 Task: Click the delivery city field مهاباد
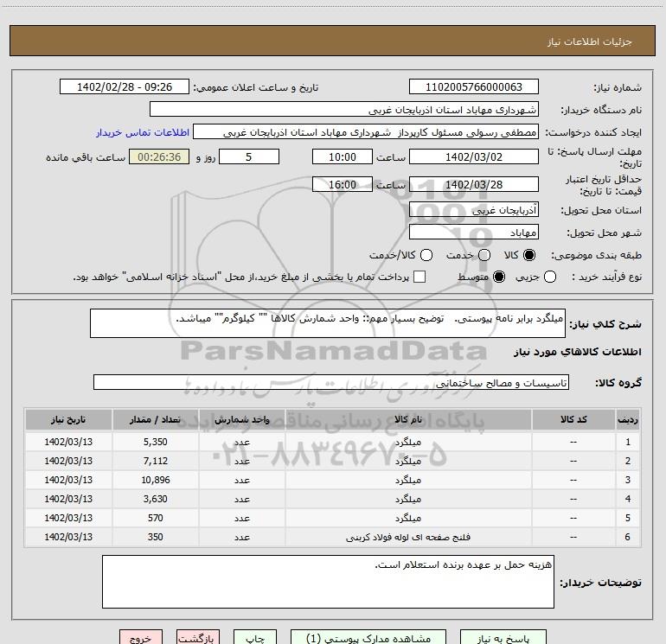pyautogui.click(x=474, y=233)
